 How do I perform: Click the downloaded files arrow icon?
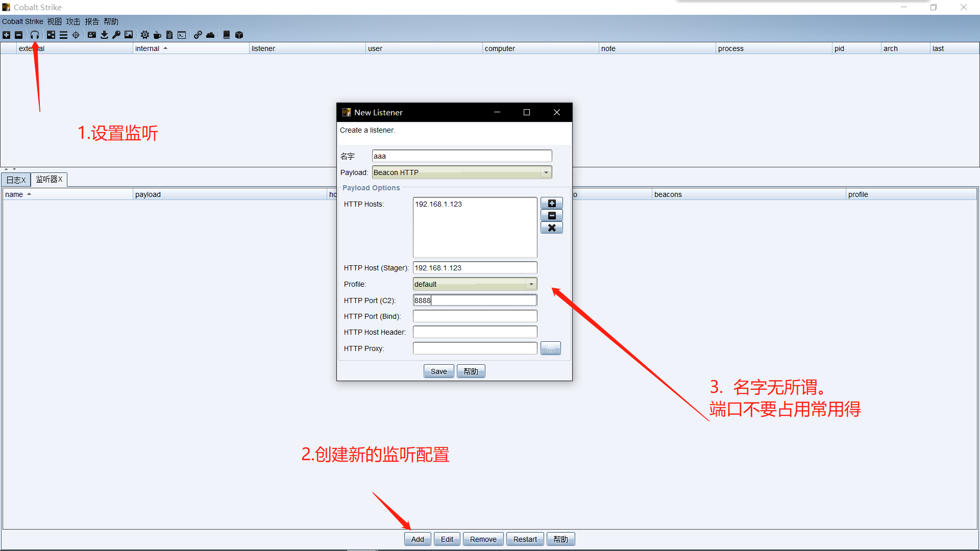click(104, 35)
